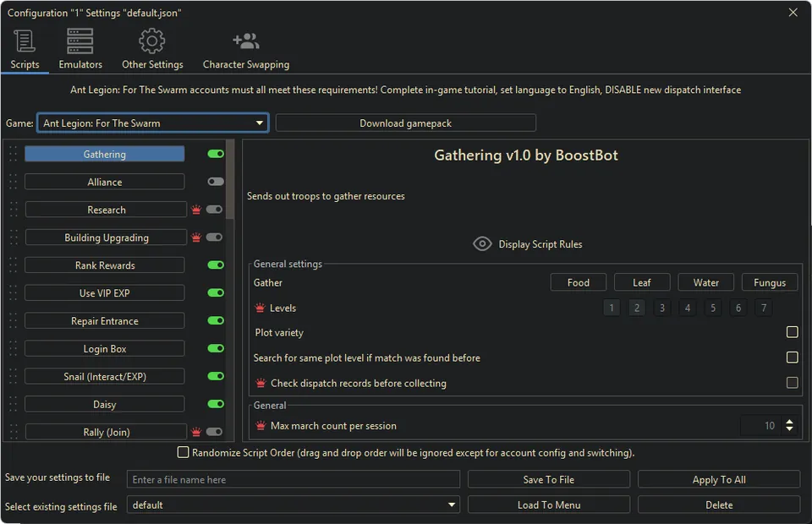812x524 pixels.
Task: Disable the Snail (Interact/EXP) toggle
Action: (x=216, y=376)
